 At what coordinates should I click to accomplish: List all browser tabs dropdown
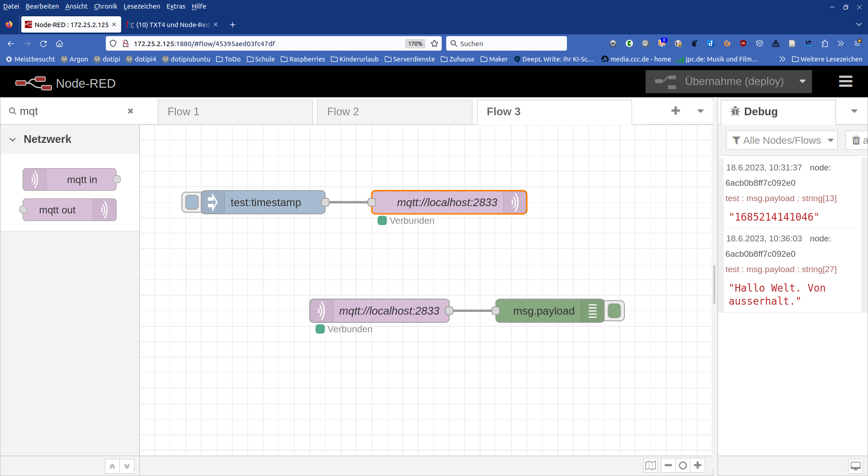point(859,24)
